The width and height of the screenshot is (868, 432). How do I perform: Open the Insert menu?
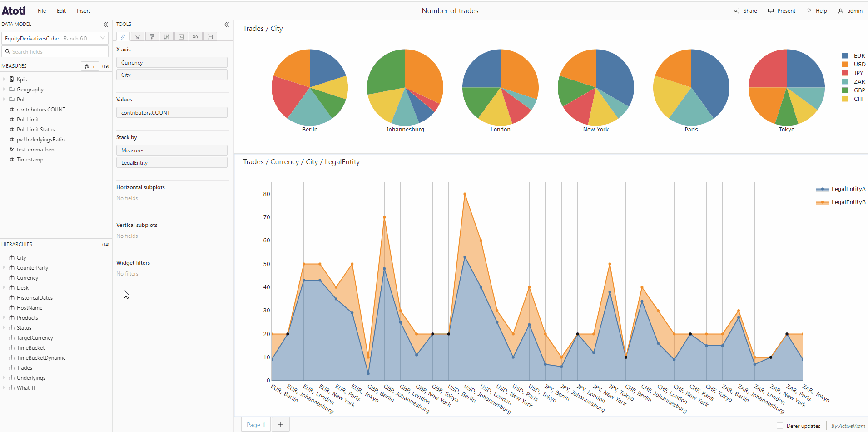point(84,11)
